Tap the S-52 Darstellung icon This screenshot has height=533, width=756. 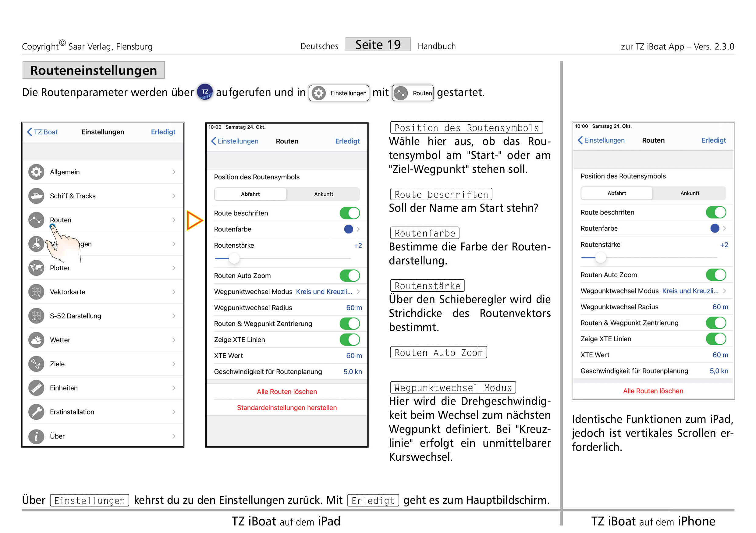point(36,316)
